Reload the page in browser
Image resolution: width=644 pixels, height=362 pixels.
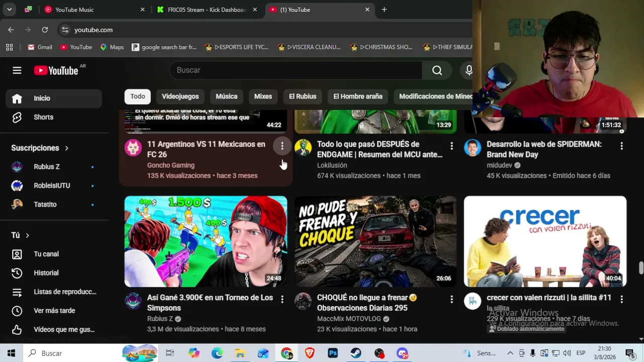(x=45, y=30)
